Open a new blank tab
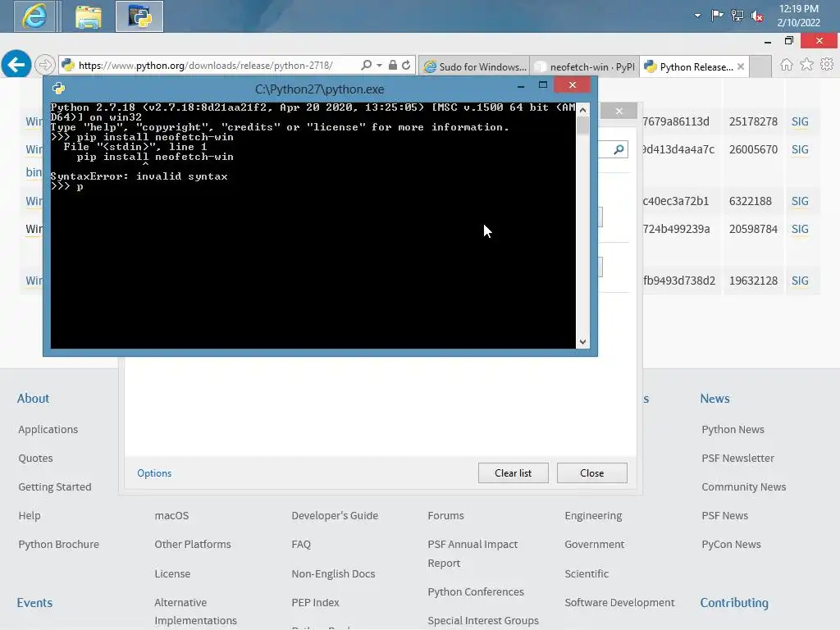This screenshot has width=840, height=630. 760,66
